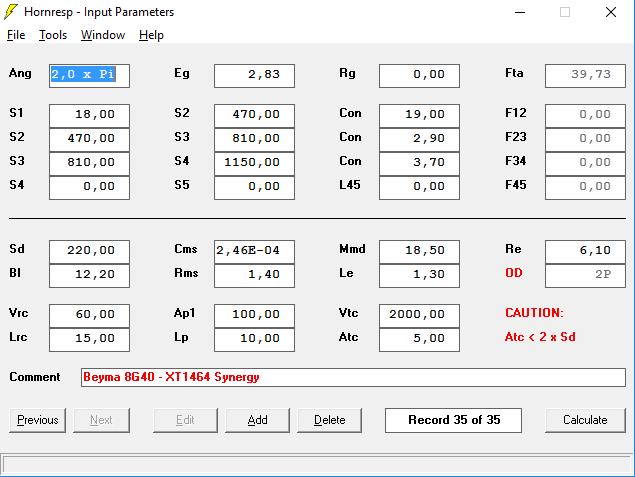Add a new record

click(257, 420)
